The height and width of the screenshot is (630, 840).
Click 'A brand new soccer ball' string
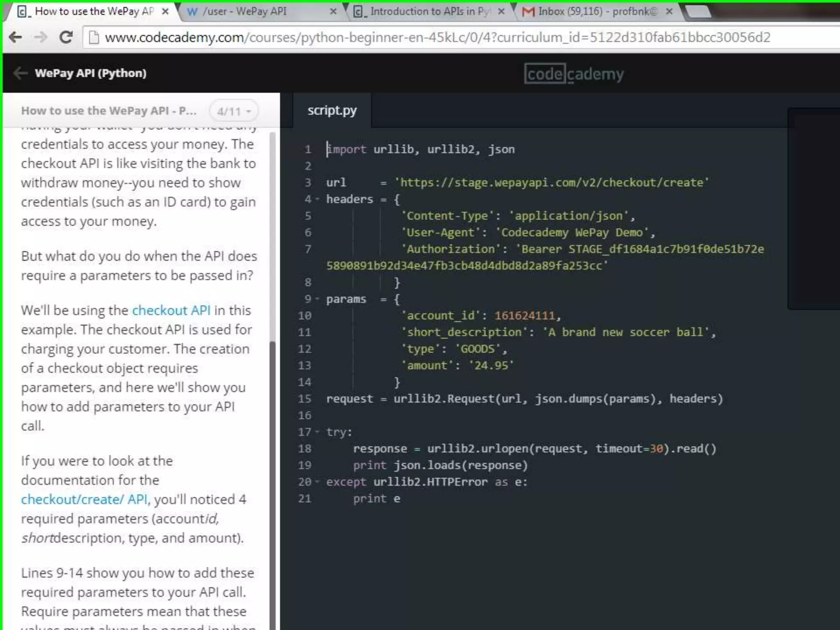tap(625, 332)
